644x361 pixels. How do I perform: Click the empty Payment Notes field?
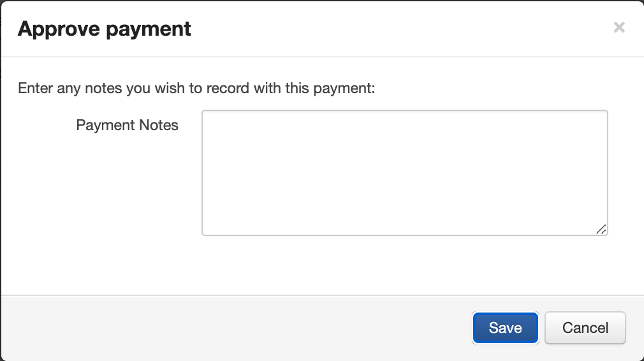[x=404, y=173]
